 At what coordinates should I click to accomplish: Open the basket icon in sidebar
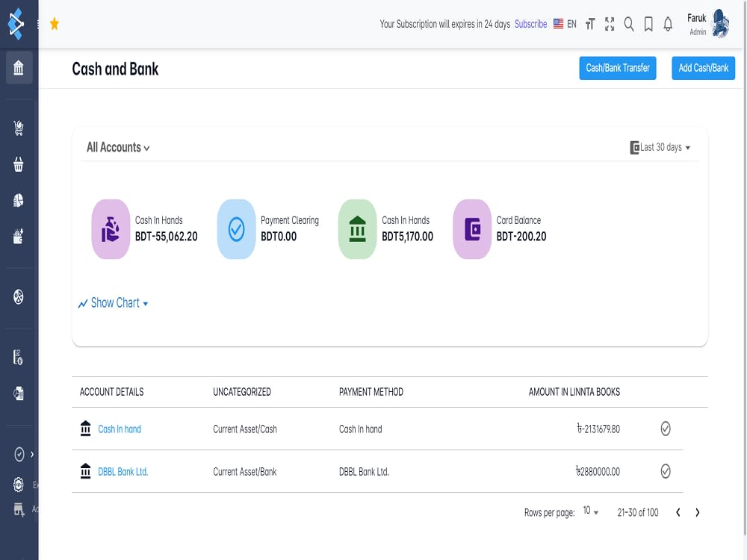(x=19, y=164)
